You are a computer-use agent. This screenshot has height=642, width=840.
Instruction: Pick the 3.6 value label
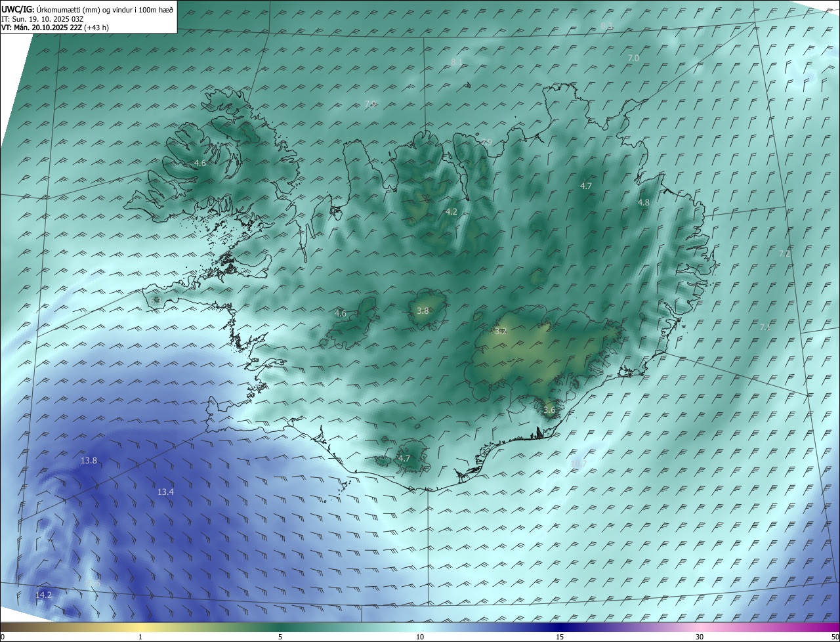(549, 410)
